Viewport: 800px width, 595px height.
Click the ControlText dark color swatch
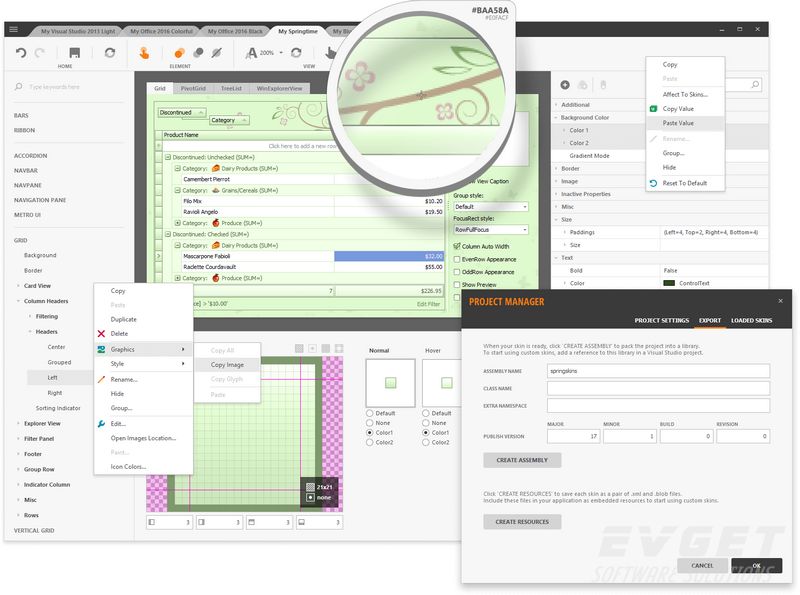coord(669,283)
